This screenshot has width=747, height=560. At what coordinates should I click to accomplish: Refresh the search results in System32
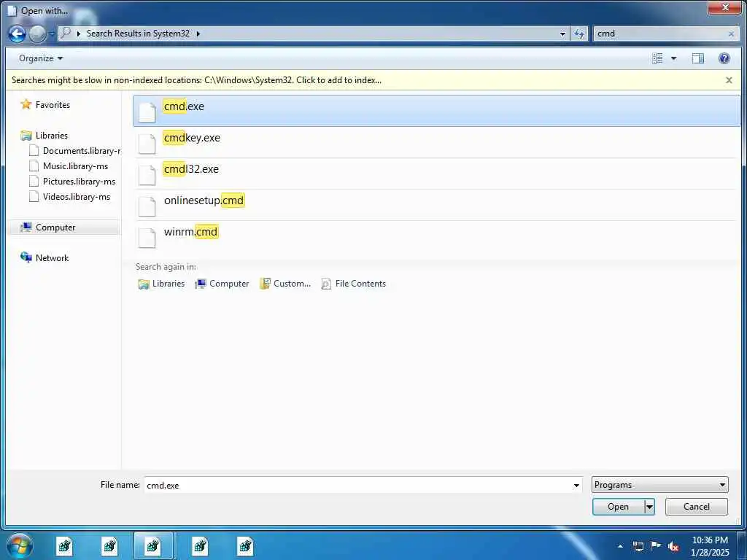(x=578, y=34)
